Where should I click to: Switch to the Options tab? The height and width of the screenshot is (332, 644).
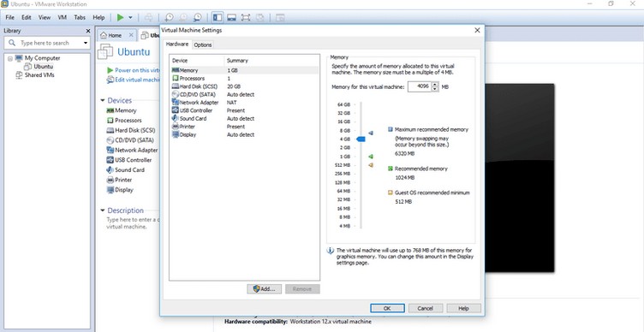point(202,44)
